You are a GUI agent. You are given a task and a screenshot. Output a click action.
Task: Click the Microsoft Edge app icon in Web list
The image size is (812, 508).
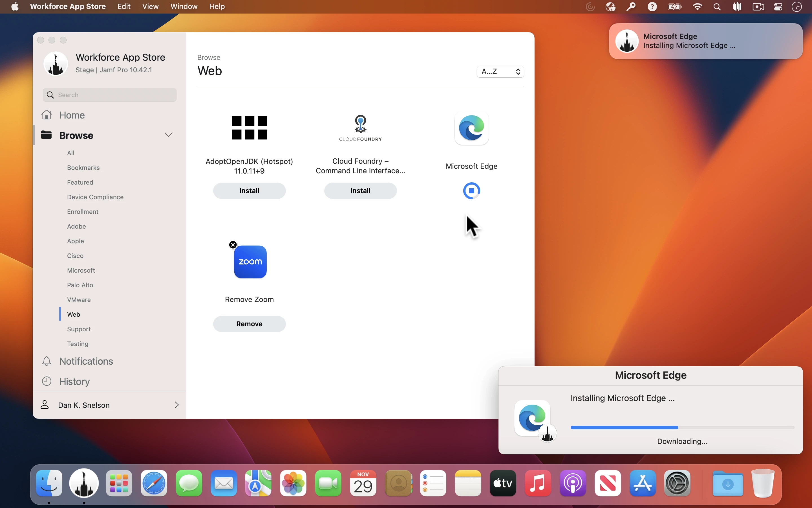point(471,128)
